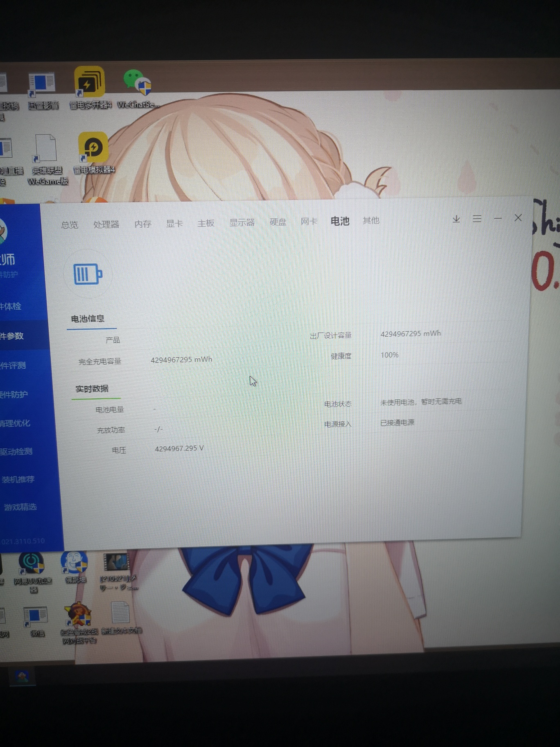Go to the 网卡 tab
560x747 pixels.
point(309,222)
